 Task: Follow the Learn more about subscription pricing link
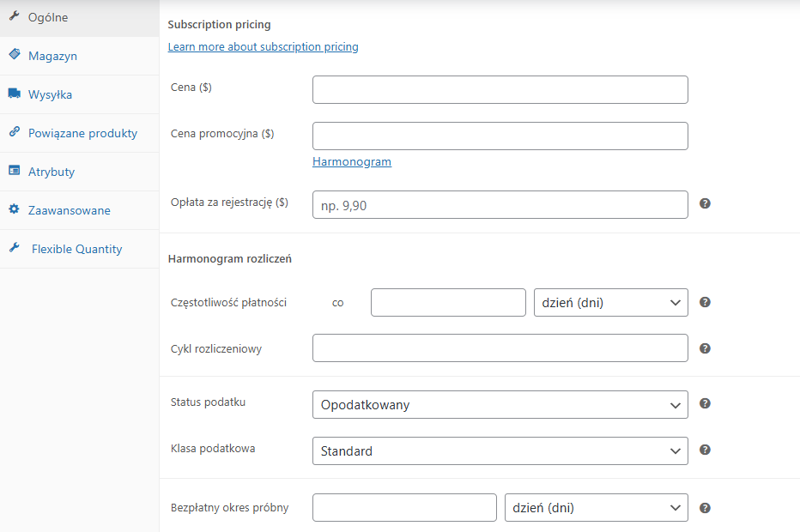coord(263,47)
